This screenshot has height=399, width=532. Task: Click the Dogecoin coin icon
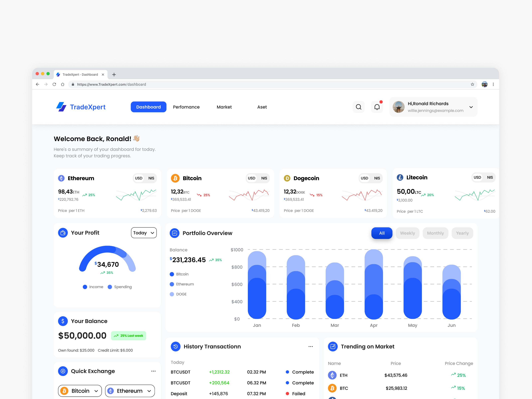click(287, 178)
